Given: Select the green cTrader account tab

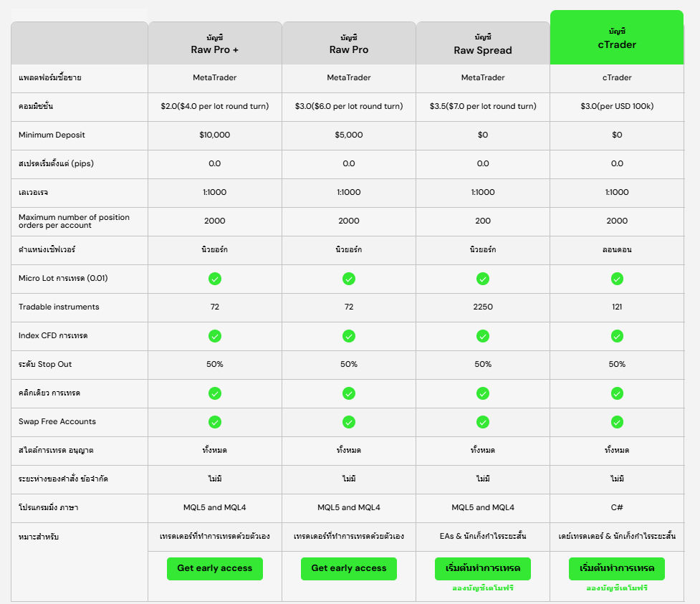Looking at the screenshot, I should click(617, 34).
